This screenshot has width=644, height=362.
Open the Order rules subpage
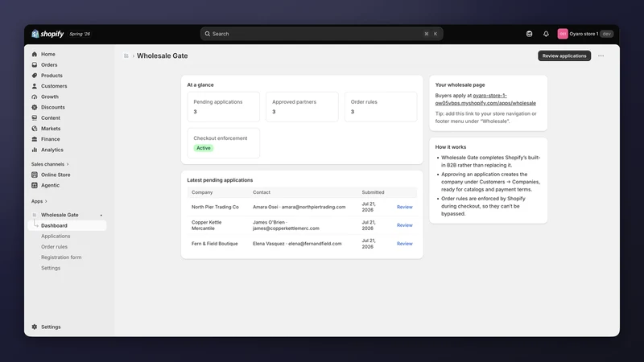[x=54, y=247]
